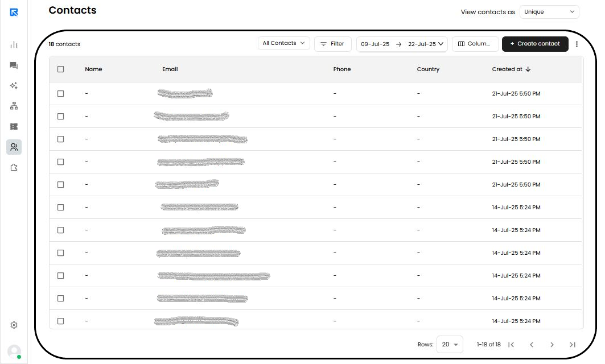Image resolution: width=605 pixels, height=364 pixels.
Task: Open the Rows per page dropdown
Action: (450, 345)
